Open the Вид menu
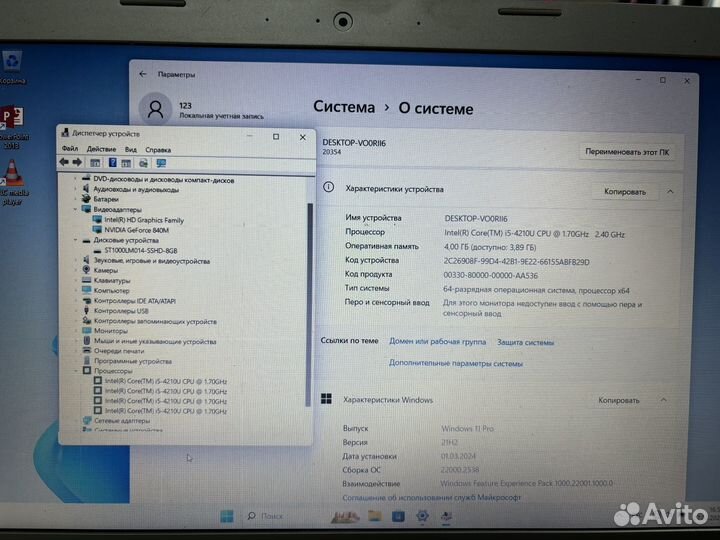The height and width of the screenshot is (540, 720). [131, 150]
